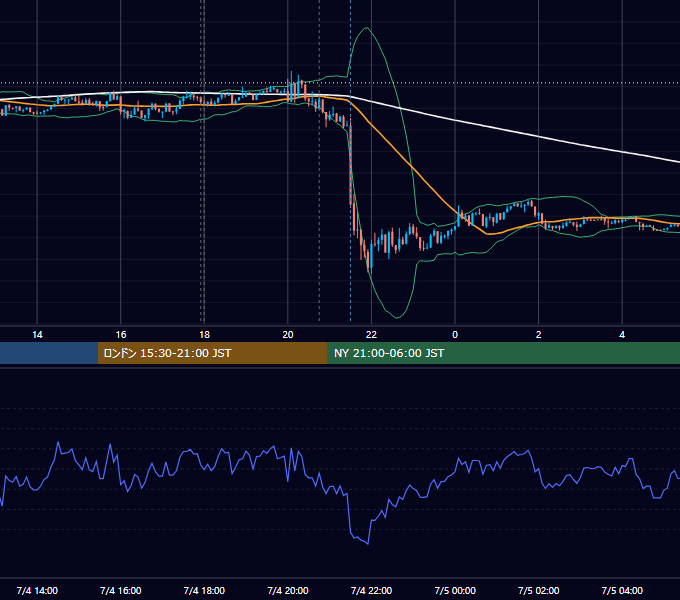
Task: Click the lower Bollinger band trough below the chart
Action: click(396, 317)
